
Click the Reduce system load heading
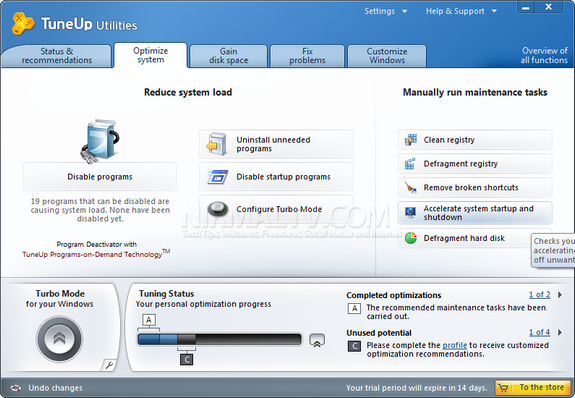tap(188, 92)
